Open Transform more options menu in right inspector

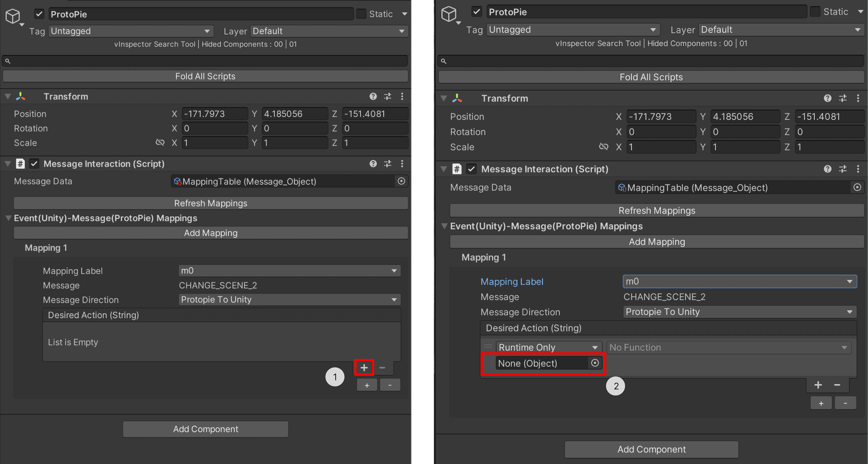click(x=858, y=99)
